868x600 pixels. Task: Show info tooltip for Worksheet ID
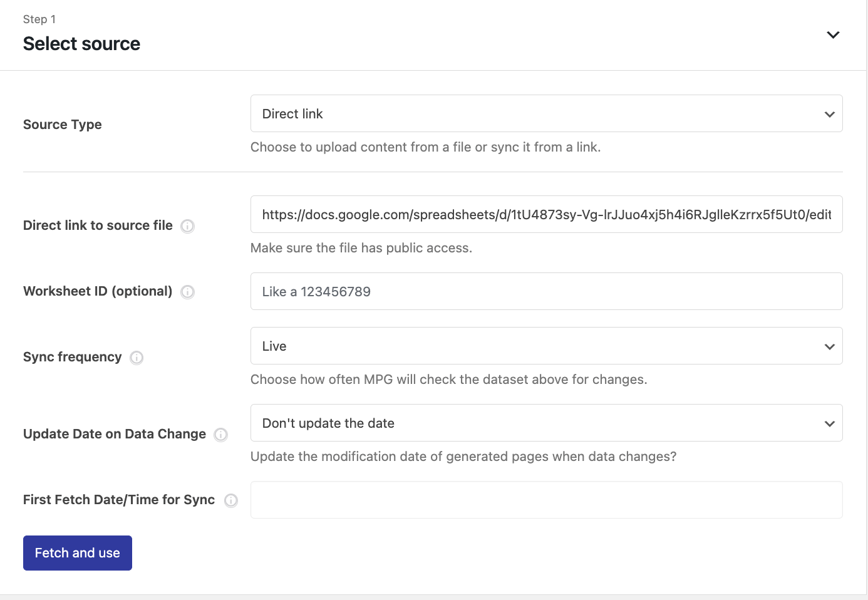click(187, 292)
